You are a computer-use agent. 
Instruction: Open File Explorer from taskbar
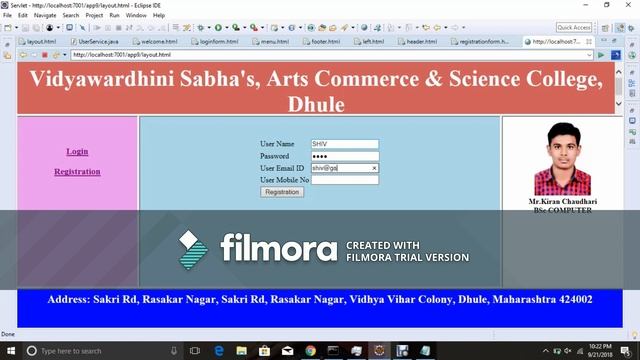pos(242,351)
